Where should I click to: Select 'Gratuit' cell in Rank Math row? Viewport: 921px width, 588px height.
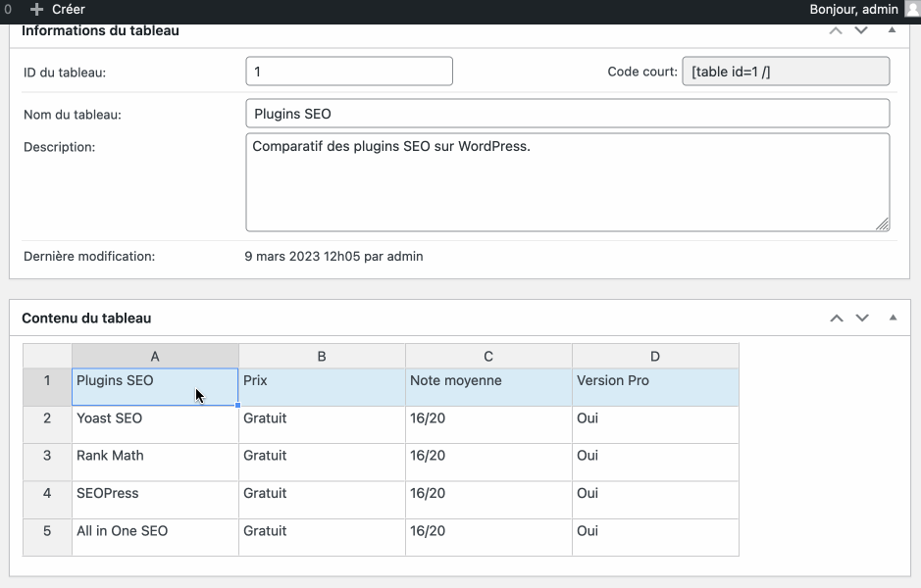(322, 462)
